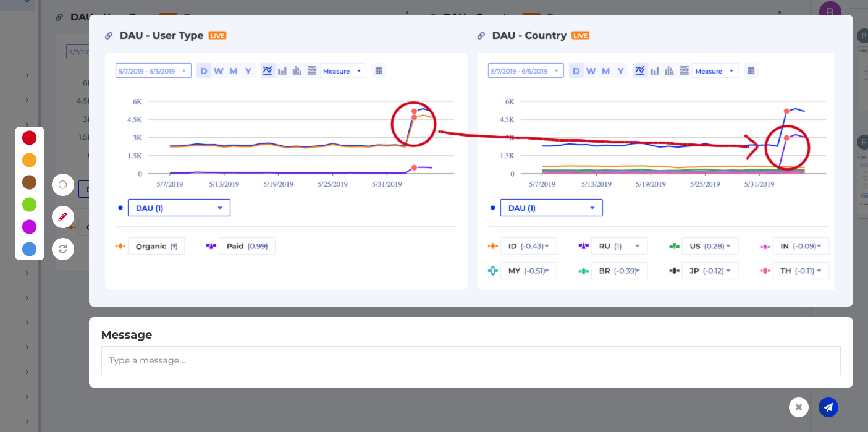Pick the purple annotation color
Viewport: 868px width, 432px height.
coord(29,227)
